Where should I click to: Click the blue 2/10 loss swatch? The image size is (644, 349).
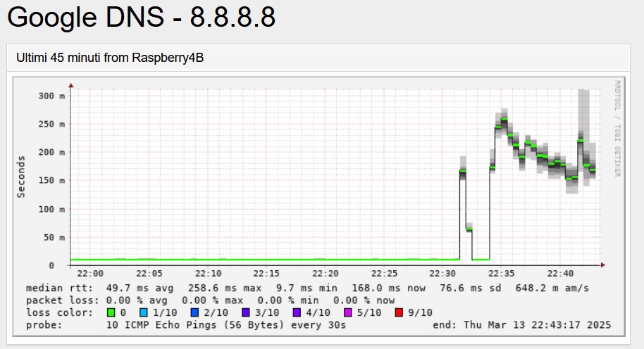click(194, 312)
